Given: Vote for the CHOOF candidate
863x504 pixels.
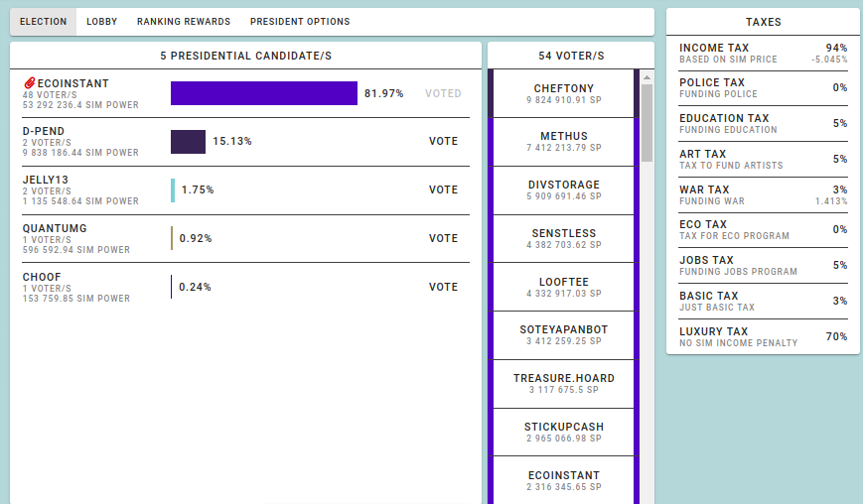Looking at the screenshot, I should coord(443,287).
